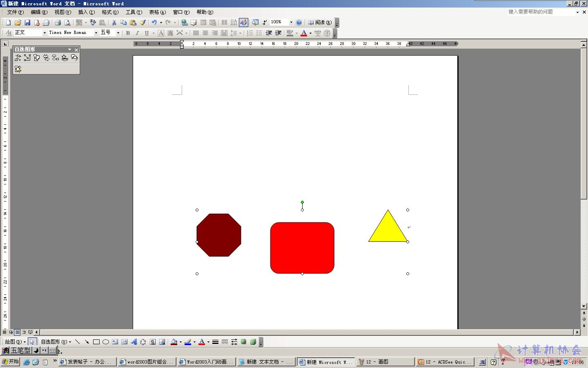Select the Rectangle drawing tool
The height and width of the screenshot is (368, 588).
pos(96,342)
